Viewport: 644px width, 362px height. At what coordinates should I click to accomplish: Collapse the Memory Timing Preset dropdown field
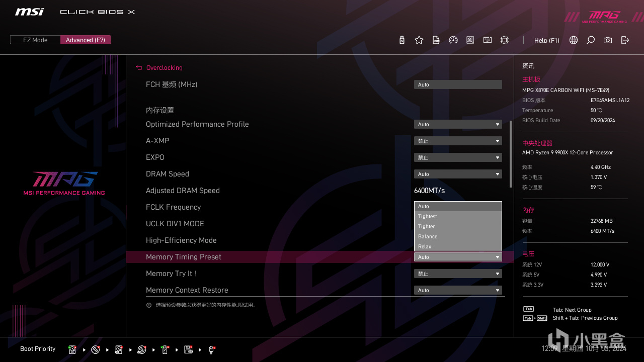(458, 257)
